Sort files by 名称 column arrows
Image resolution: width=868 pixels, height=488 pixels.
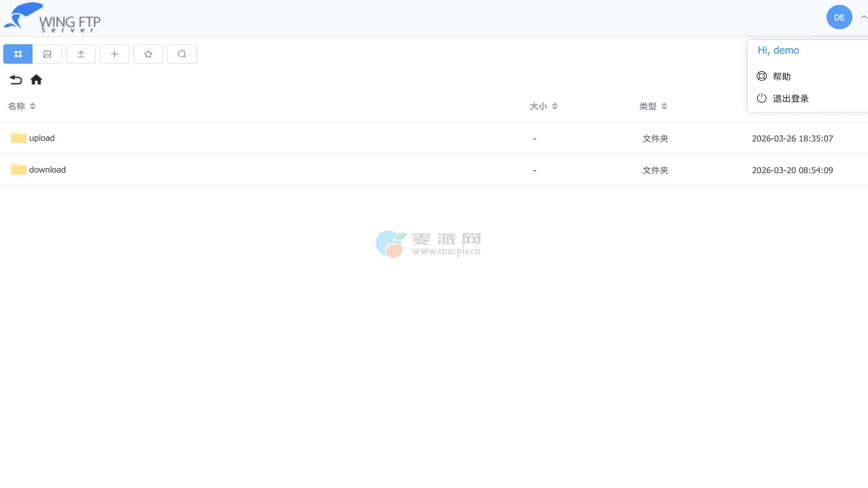click(33, 106)
